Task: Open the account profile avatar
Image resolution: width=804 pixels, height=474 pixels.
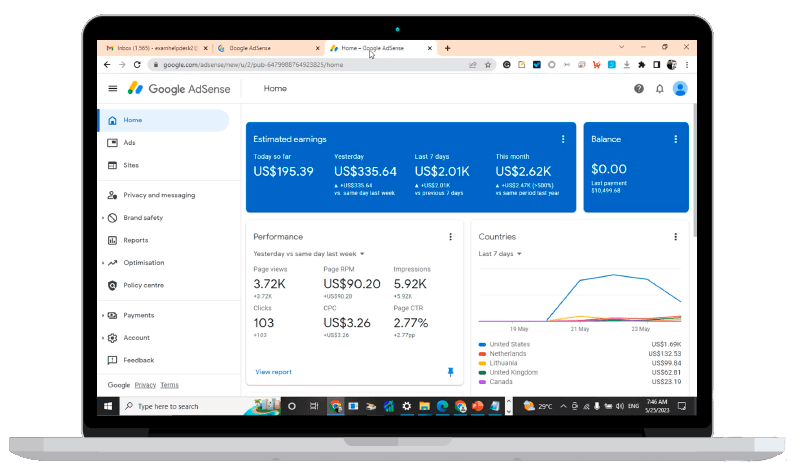Action: tap(680, 89)
